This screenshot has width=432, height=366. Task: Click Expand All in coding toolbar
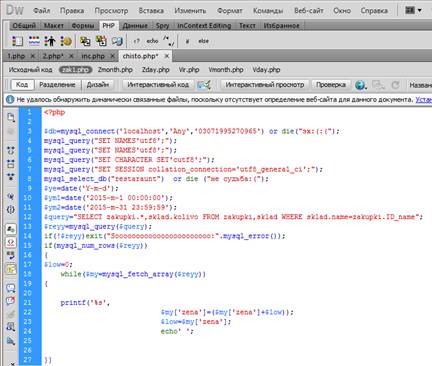(11, 176)
